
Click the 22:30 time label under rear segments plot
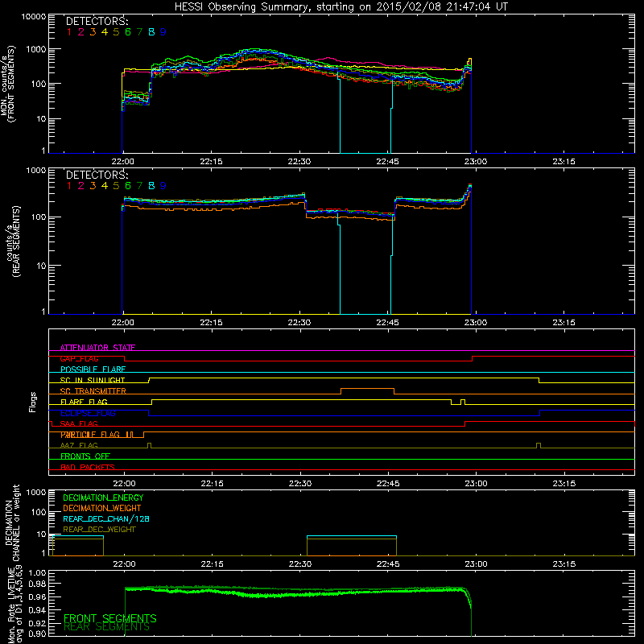tap(299, 323)
